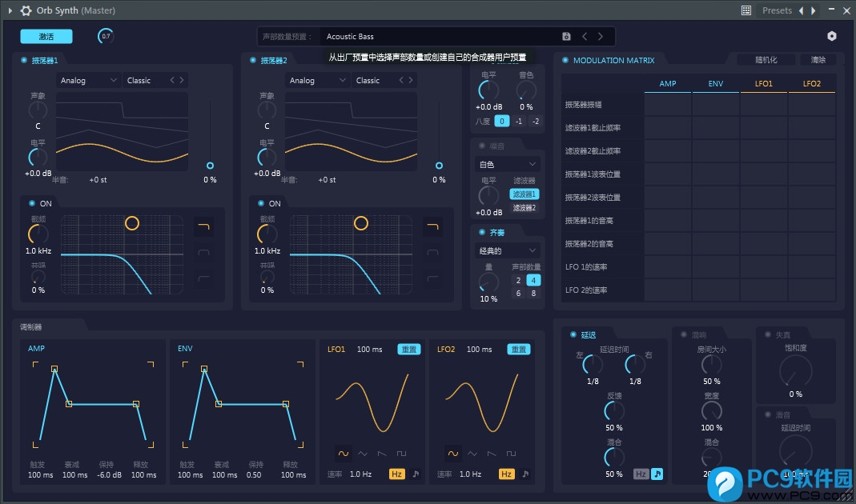The width and height of the screenshot is (856, 504).
Task: Route noise to 滤波器2
Action: (x=524, y=208)
